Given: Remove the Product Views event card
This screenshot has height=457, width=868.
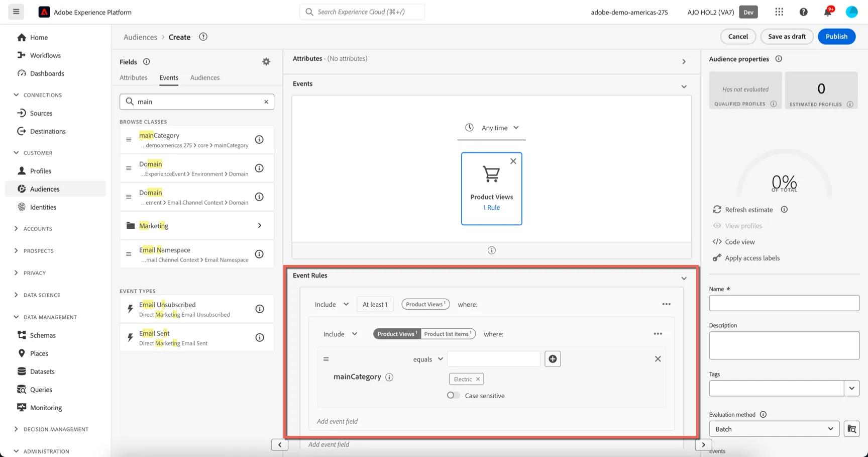Looking at the screenshot, I should coord(513,161).
